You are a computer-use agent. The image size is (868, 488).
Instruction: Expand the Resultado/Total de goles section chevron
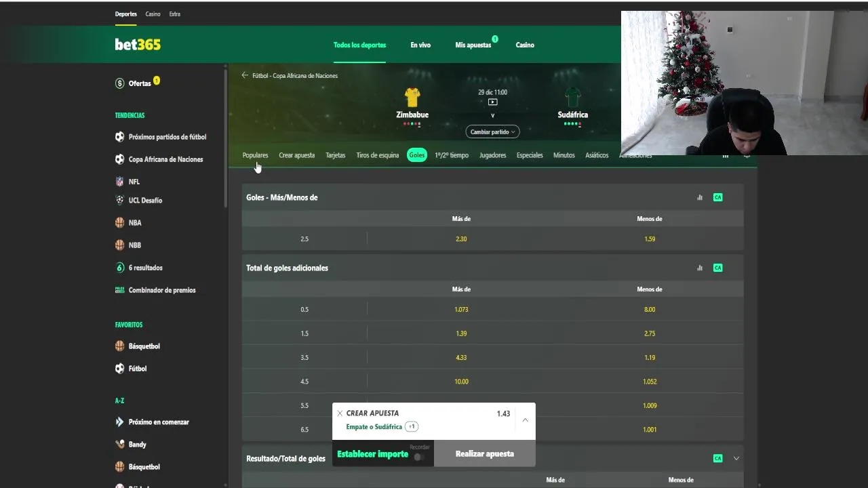click(x=736, y=458)
